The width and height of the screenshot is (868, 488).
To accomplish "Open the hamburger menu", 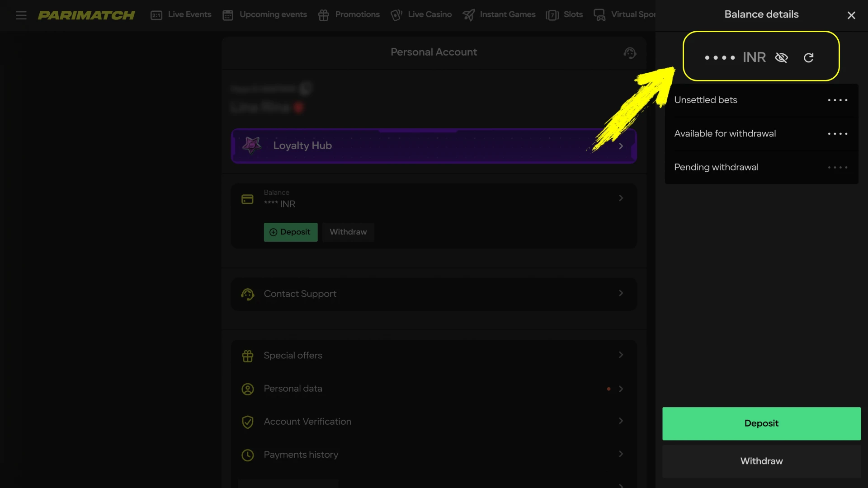I will point(21,15).
